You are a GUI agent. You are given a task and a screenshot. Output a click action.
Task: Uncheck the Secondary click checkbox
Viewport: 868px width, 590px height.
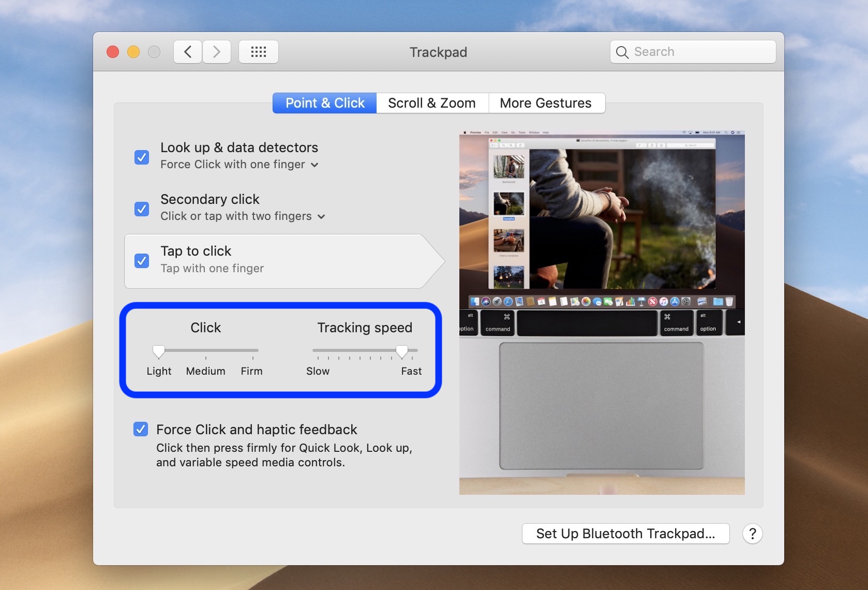tap(142, 209)
